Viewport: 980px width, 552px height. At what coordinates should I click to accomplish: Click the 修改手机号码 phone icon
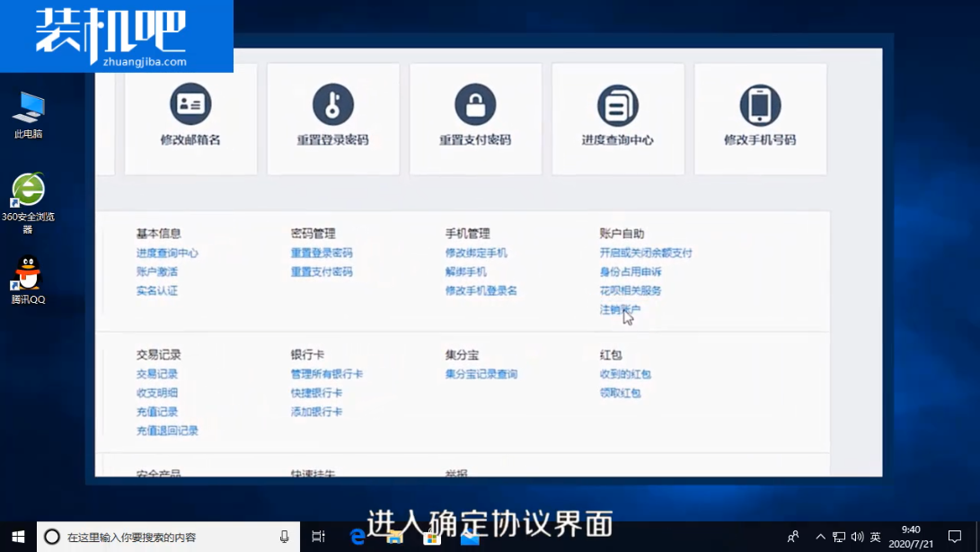pos(760,105)
